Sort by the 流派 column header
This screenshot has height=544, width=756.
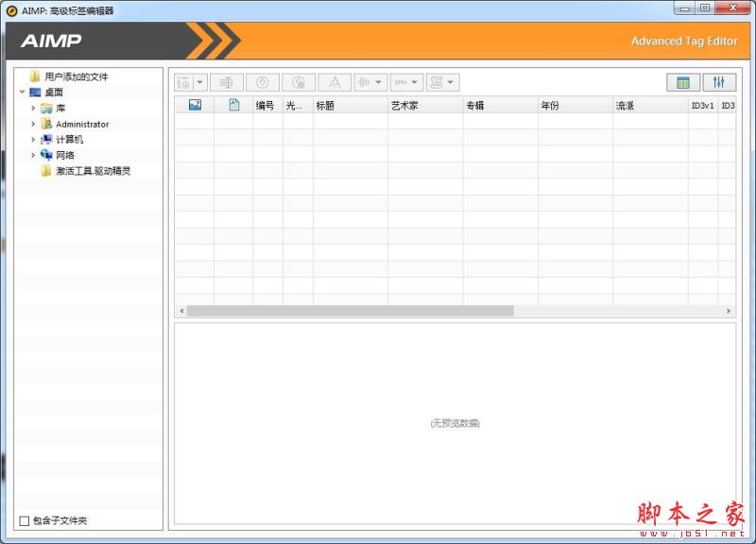[x=651, y=105]
